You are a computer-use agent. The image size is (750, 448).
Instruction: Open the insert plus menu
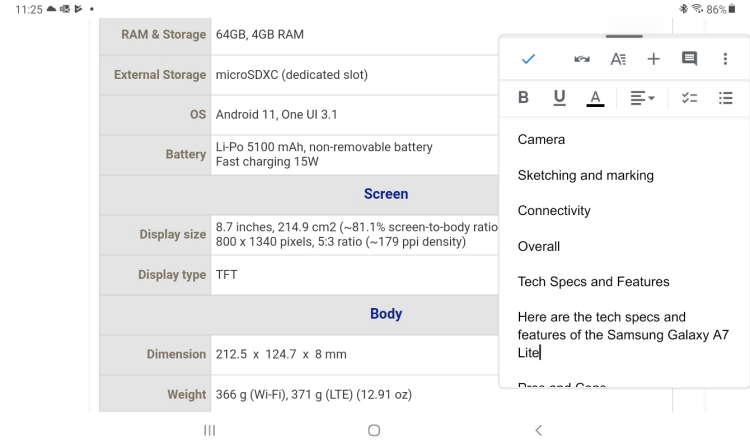point(653,59)
